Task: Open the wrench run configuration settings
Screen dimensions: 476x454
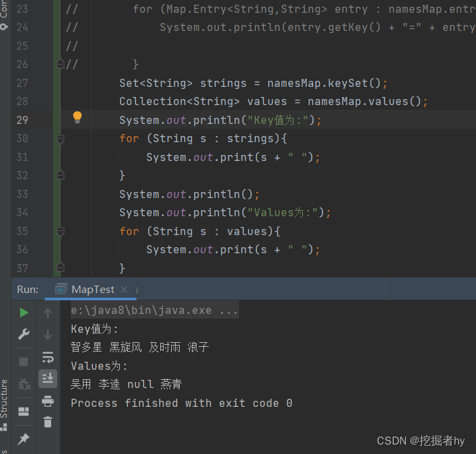Action: click(24, 334)
